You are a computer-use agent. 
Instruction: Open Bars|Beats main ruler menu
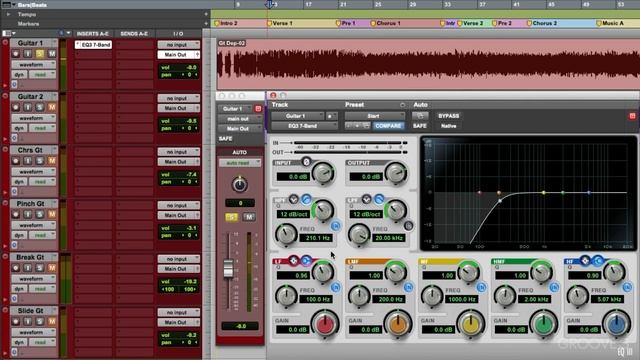pos(9,4)
